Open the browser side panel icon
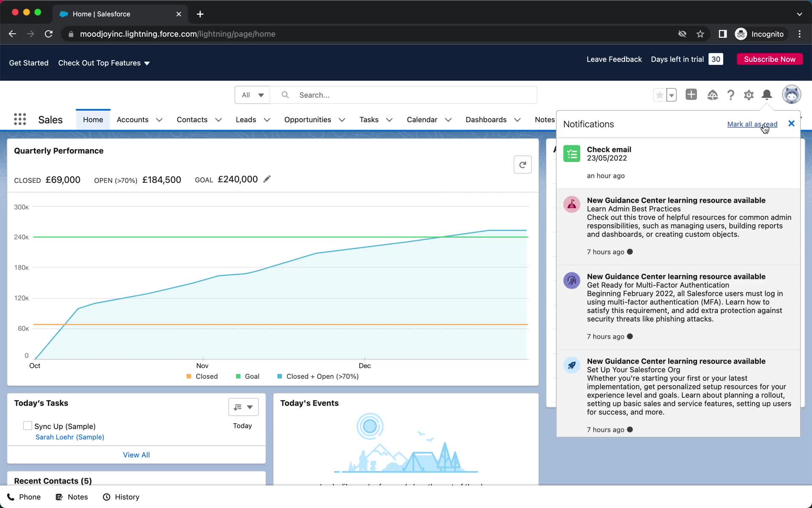 (x=723, y=34)
